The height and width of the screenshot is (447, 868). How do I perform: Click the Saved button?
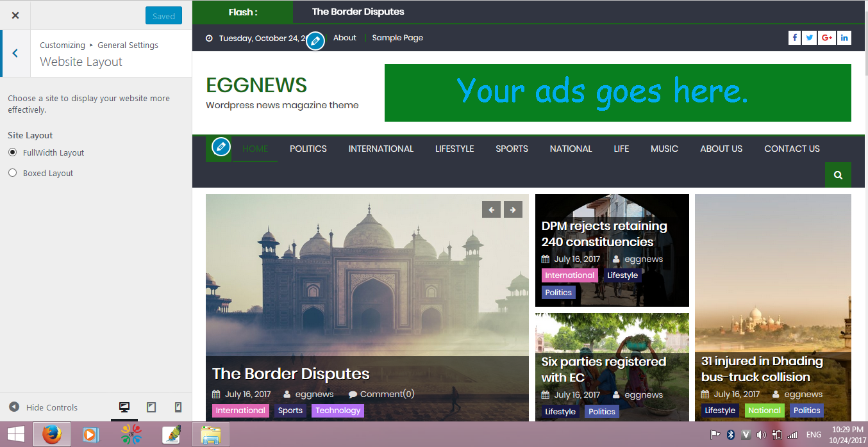(x=163, y=16)
